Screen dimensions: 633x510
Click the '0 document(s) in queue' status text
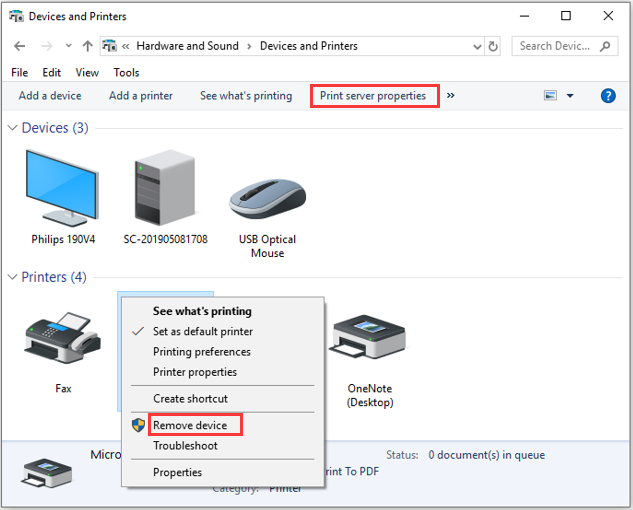tap(486, 455)
